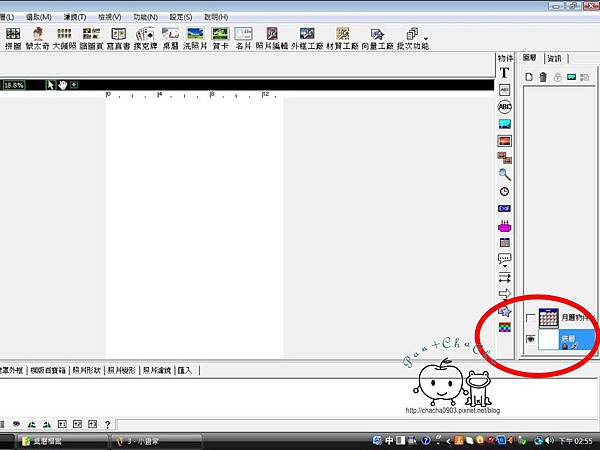Image resolution: width=600 pixels, height=450 pixels.
Task: Open the 桌曆 desk calendar tool
Action: point(171,38)
